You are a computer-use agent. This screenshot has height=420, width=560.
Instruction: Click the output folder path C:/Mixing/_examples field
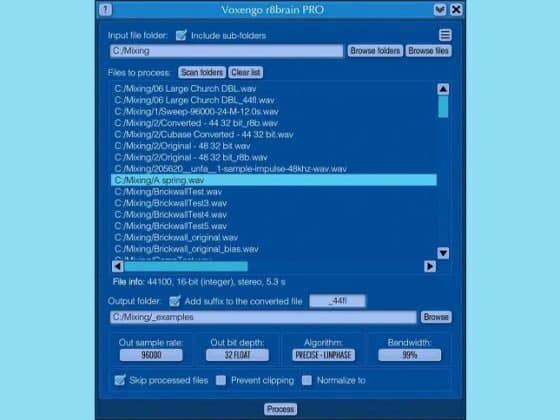click(x=263, y=317)
